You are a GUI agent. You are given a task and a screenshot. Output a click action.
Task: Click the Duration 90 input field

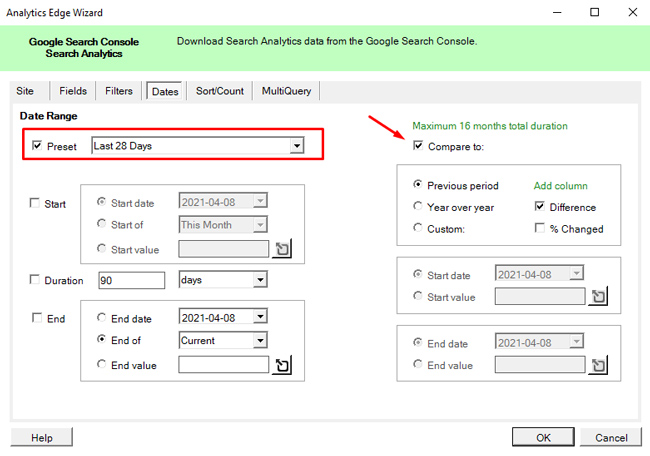[131, 280]
